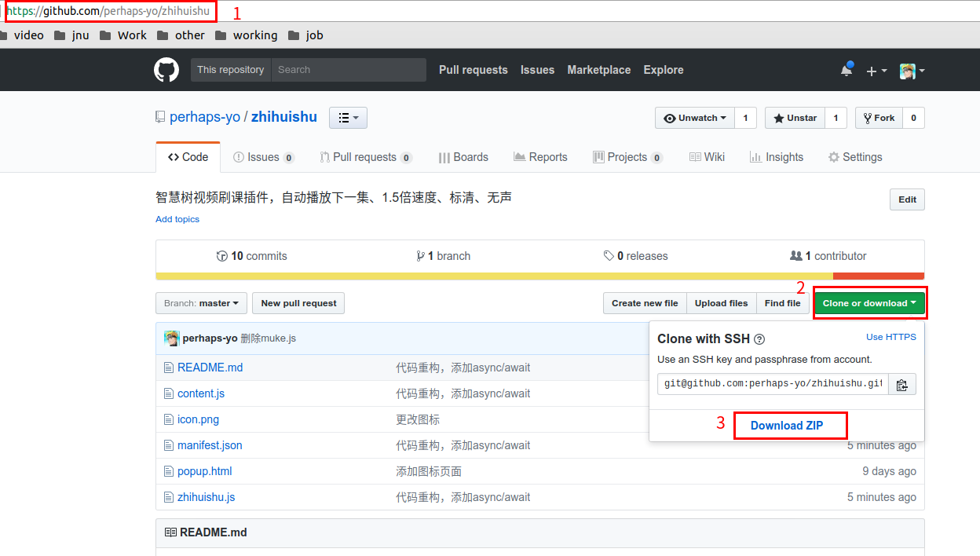This screenshot has width=980, height=556.
Task: Open the working bookmarks folder
Action: click(x=247, y=35)
